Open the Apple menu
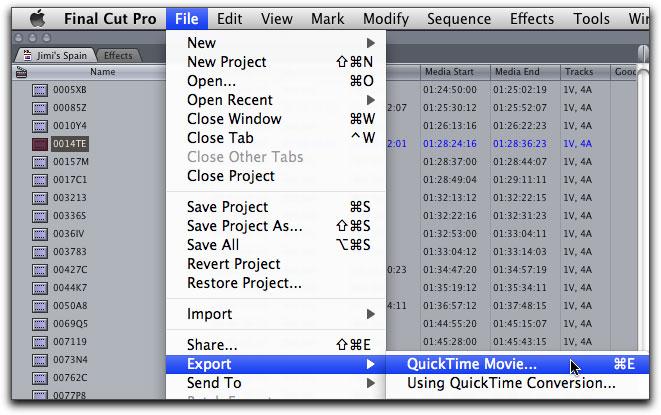 pos(38,18)
